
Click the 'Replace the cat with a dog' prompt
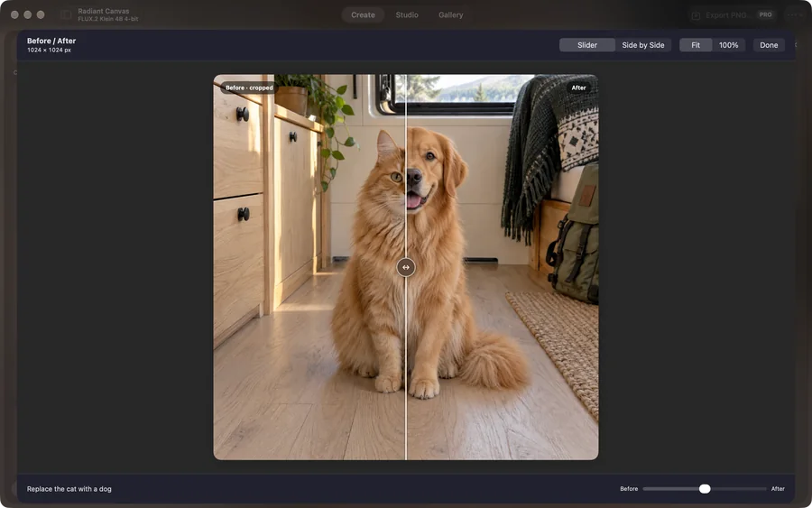(69, 489)
